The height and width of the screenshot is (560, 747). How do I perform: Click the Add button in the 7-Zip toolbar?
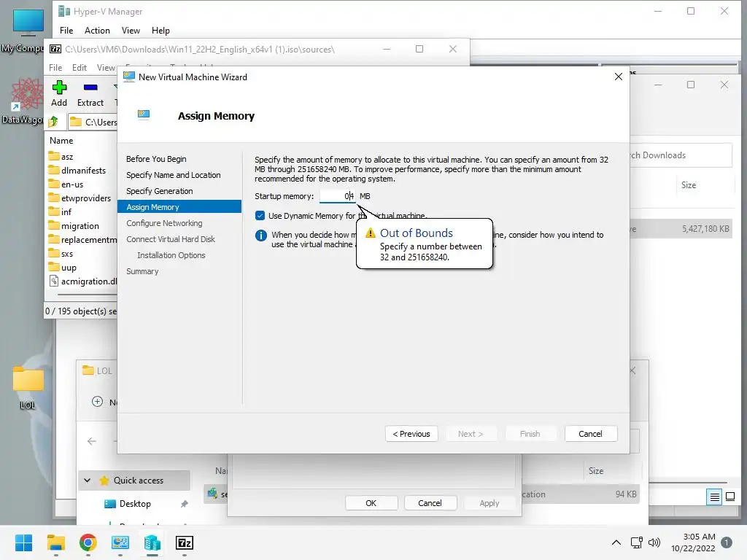(59, 94)
